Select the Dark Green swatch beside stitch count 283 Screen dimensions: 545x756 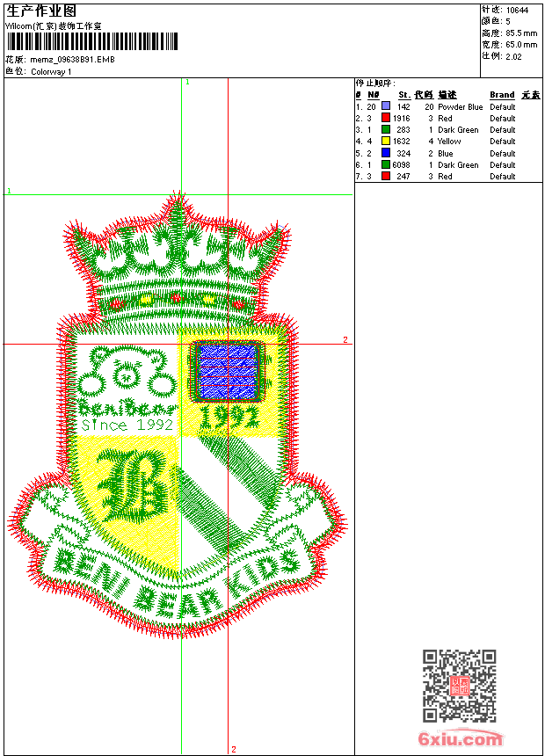click(386, 129)
